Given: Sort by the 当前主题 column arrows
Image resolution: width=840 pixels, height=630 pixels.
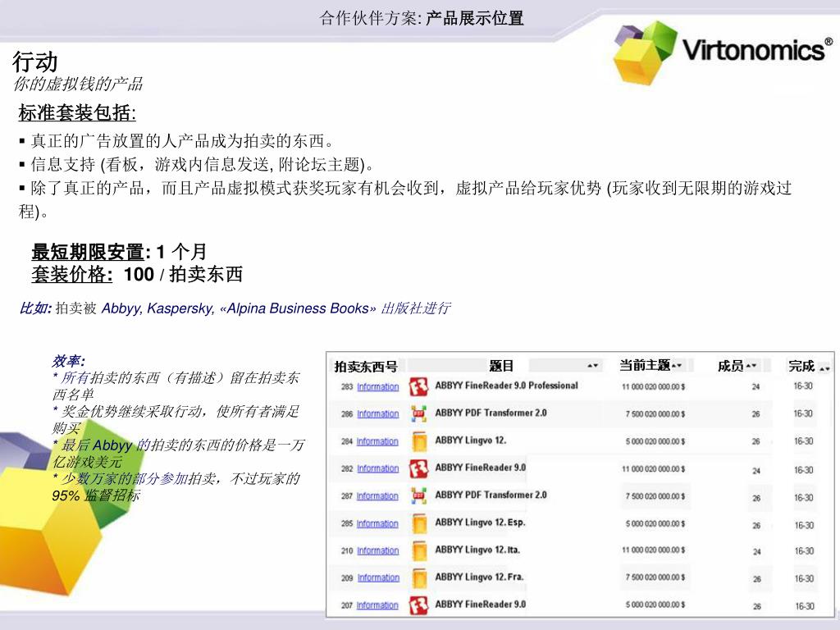Looking at the screenshot, I should [677, 365].
